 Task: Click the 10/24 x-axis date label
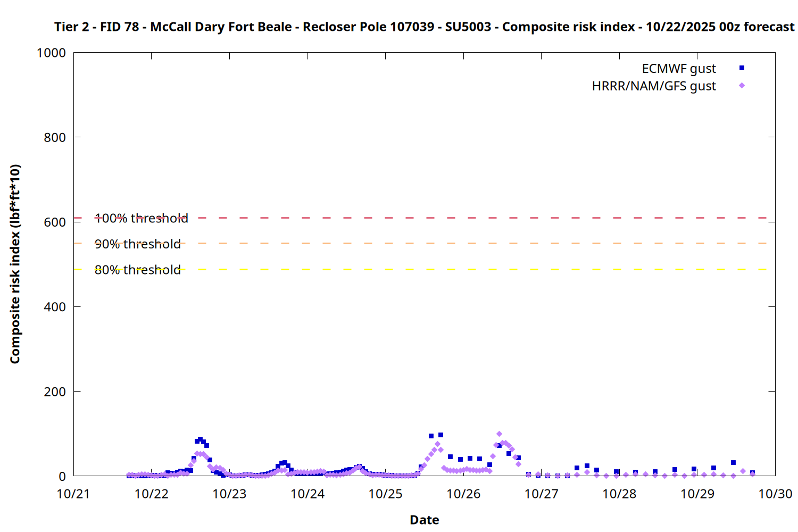coord(307,494)
